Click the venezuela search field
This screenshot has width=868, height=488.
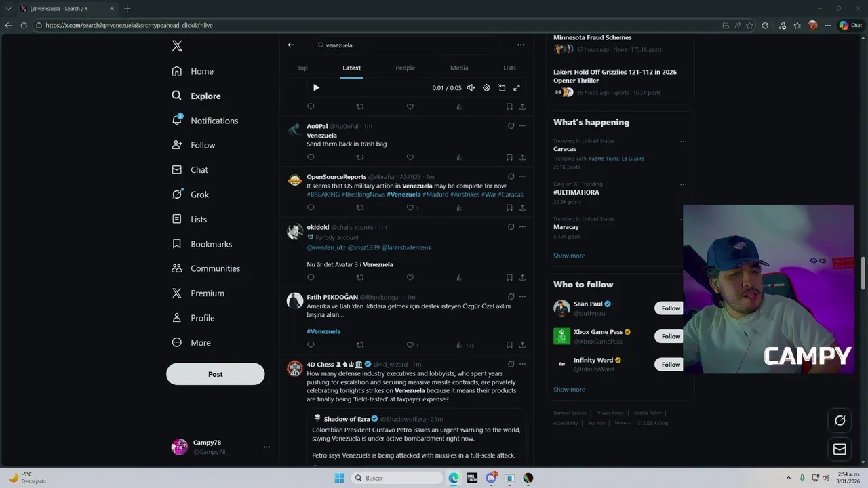pos(407,45)
